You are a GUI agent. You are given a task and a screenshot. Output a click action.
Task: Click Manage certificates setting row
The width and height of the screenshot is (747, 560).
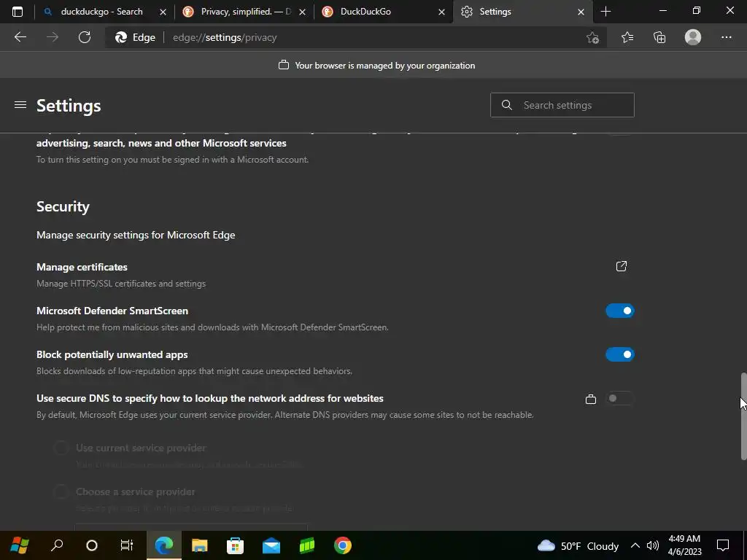pos(336,275)
